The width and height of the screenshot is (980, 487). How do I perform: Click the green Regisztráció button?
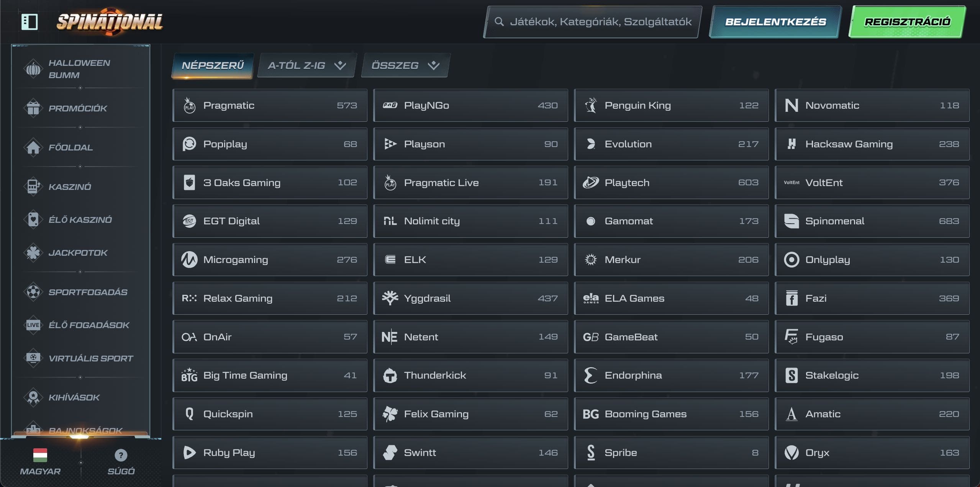point(907,22)
